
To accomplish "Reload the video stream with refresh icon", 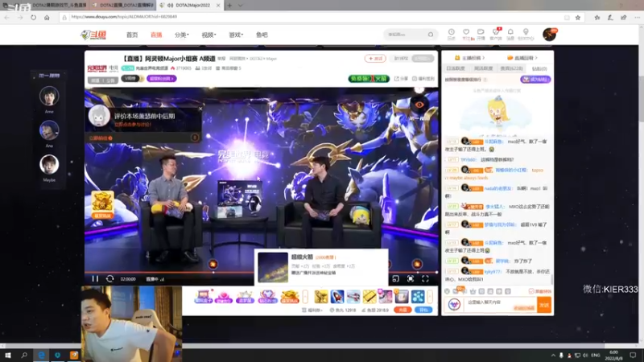I will [x=109, y=278].
